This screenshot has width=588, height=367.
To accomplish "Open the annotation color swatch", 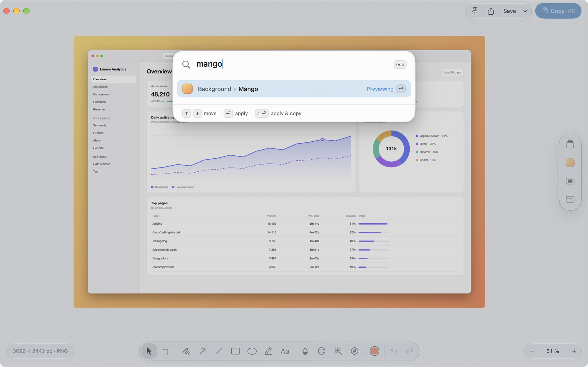I will pos(374,351).
